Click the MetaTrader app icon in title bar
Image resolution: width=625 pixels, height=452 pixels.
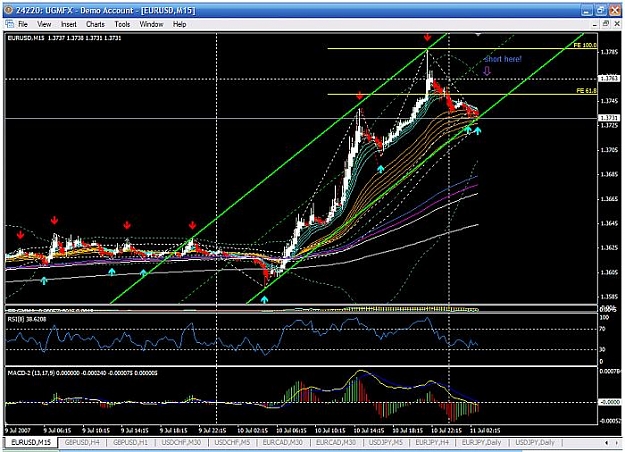pos(8,10)
